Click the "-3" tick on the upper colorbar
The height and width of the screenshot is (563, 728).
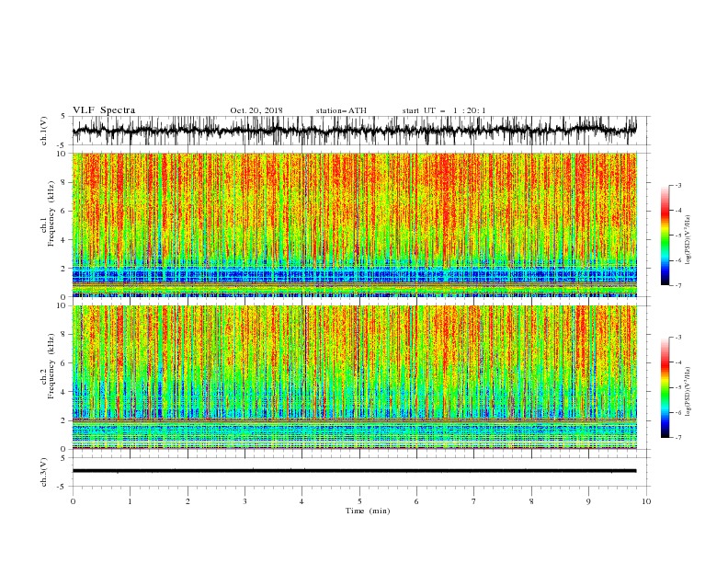678,185
